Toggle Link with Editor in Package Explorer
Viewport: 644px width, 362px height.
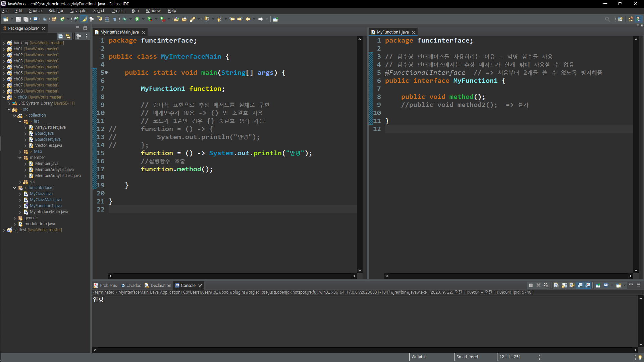[x=68, y=36]
